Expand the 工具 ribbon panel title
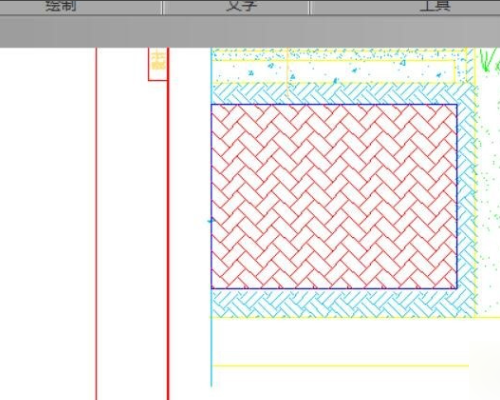 pos(434,6)
